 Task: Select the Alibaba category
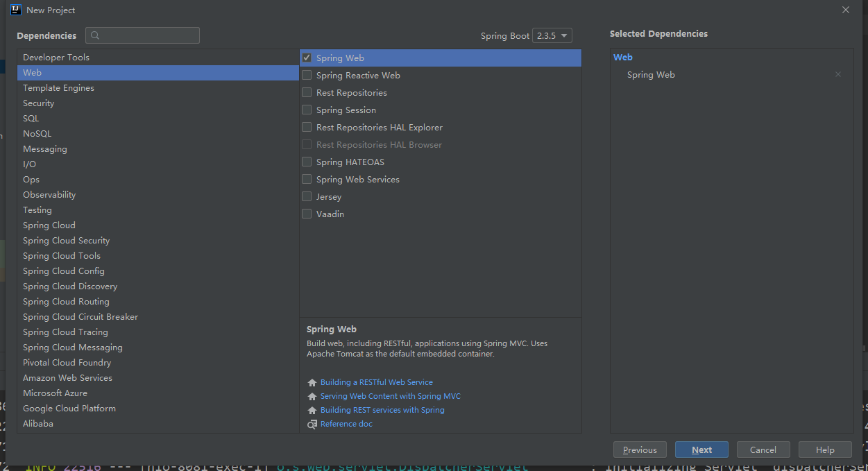[x=158, y=424]
